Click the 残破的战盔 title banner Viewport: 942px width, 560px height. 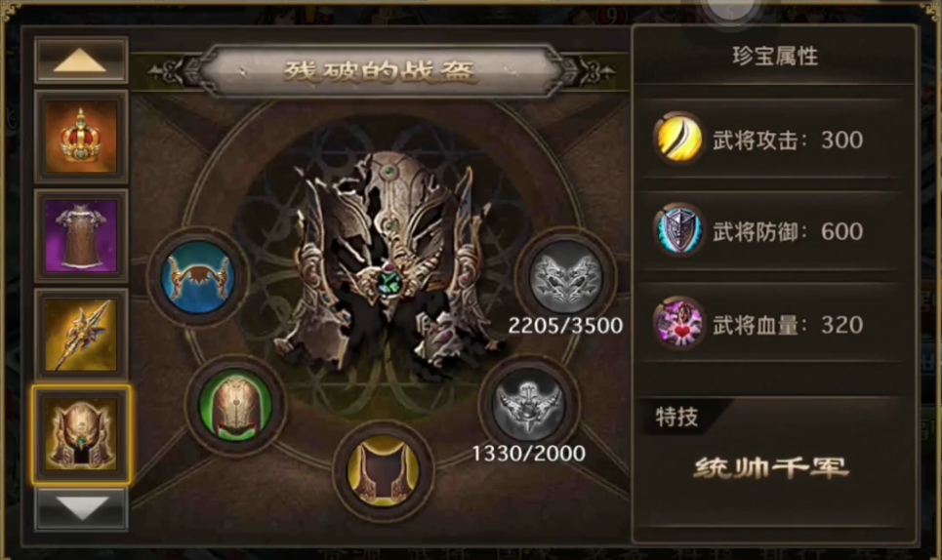point(381,71)
